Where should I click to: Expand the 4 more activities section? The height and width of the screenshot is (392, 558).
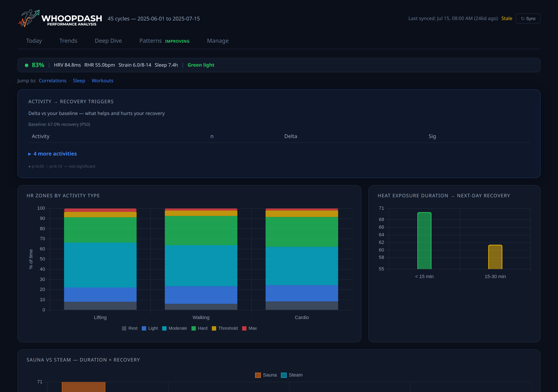point(53,154)
